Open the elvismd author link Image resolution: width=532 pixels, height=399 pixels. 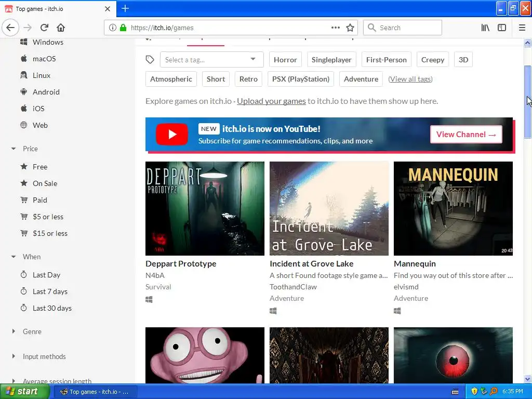point(406,287)
